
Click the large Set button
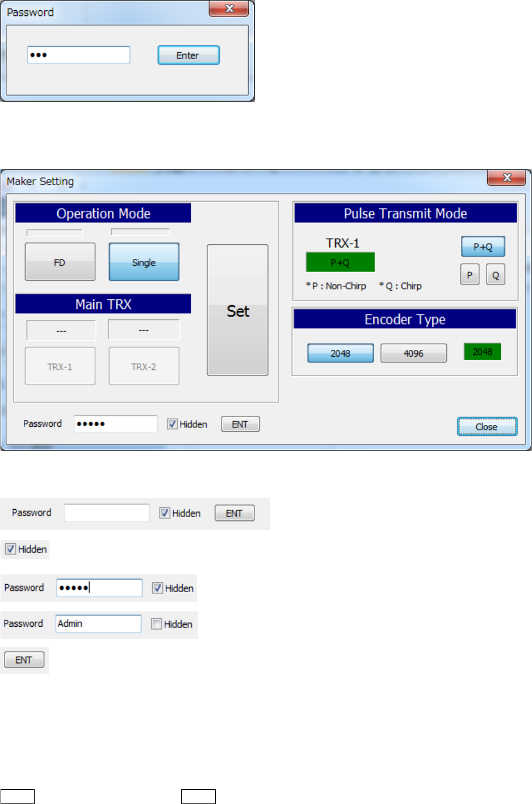tap(237, 310)
